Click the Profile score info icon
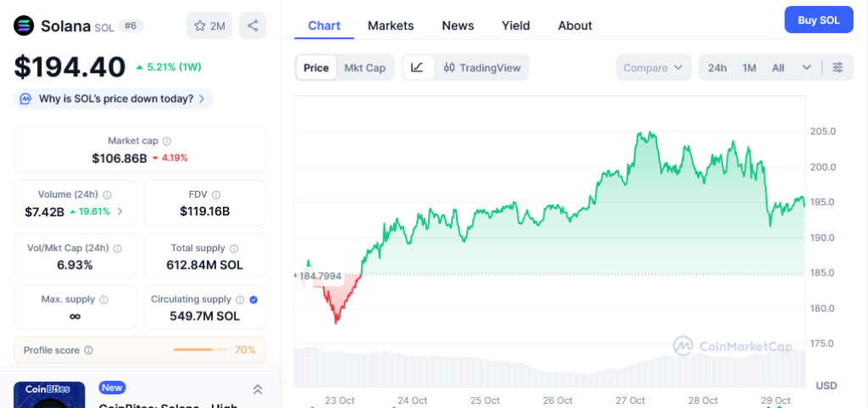868x408 pixels. point(89,349)
